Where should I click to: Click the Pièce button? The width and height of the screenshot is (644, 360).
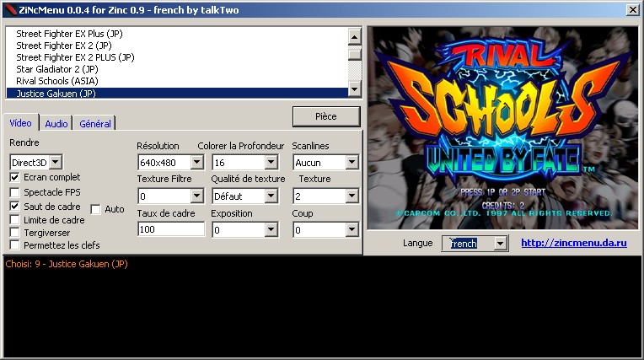[x=326, y=116]
